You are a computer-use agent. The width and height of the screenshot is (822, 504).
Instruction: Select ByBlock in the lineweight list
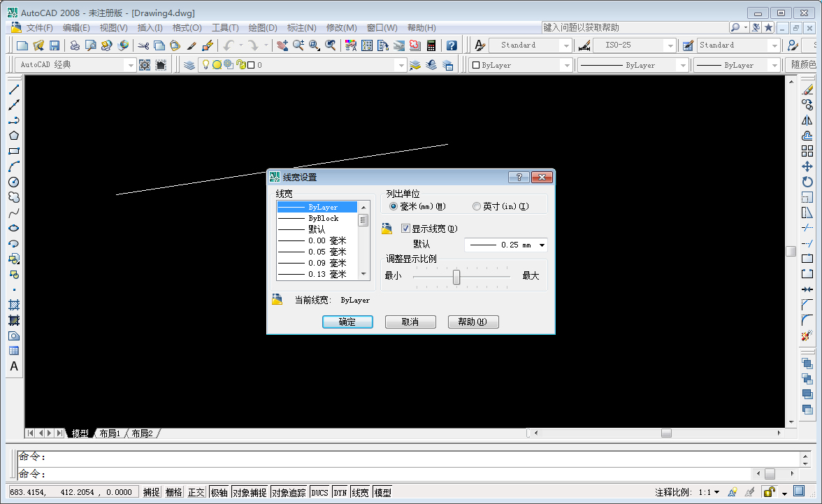(322, 217)
